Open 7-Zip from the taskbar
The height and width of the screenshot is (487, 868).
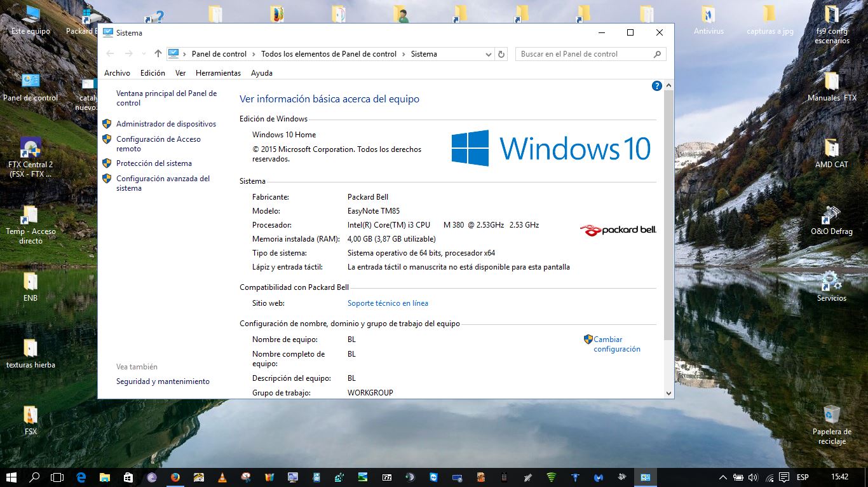point(386,477)
